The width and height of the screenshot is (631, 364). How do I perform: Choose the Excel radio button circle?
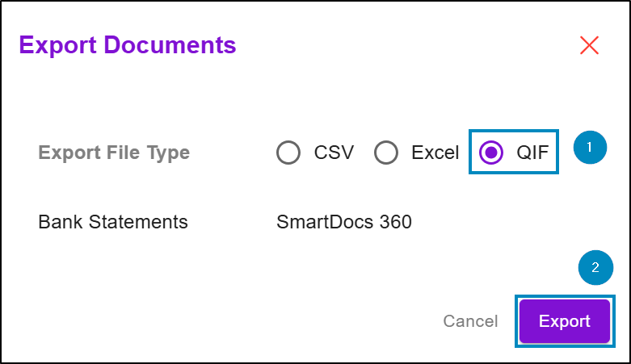[386, 153]
